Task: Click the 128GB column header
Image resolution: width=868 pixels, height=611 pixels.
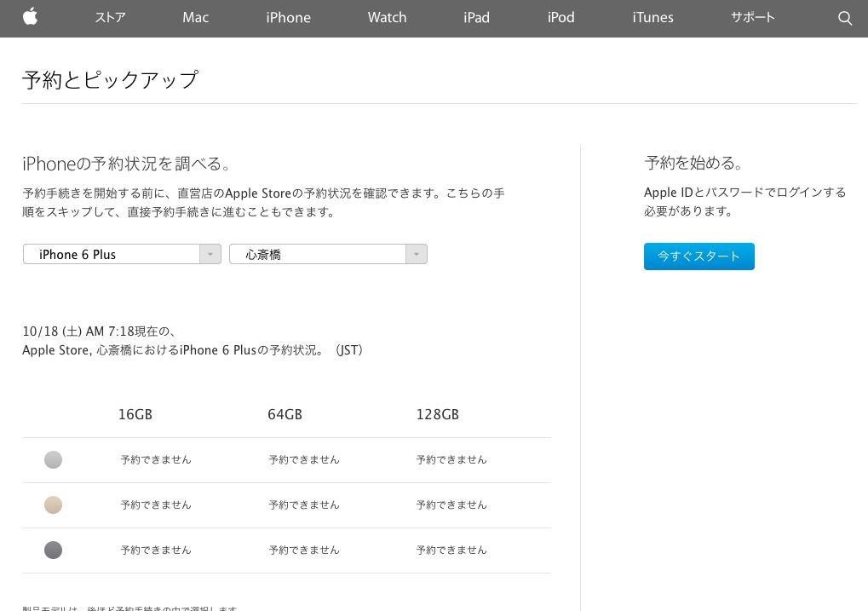Action: (437, 414)
